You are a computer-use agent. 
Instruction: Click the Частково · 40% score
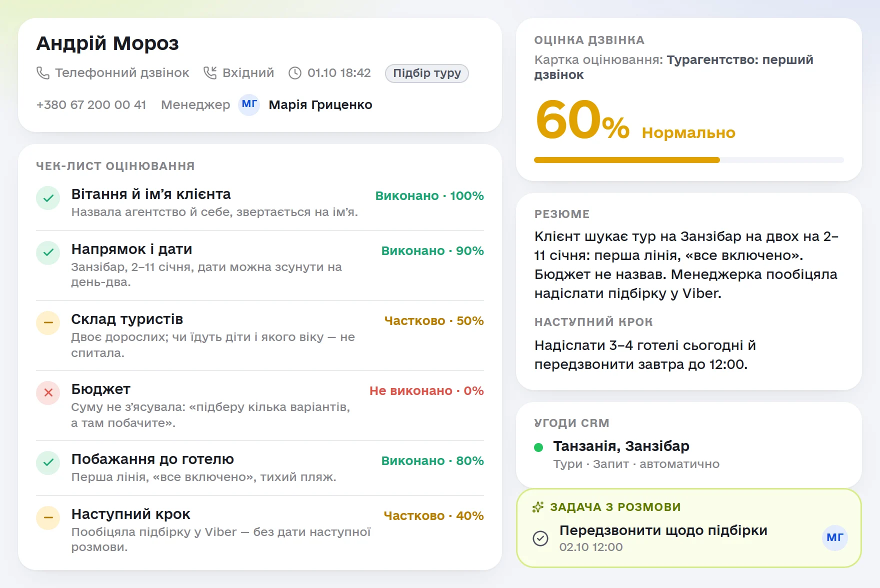[433, 515]
